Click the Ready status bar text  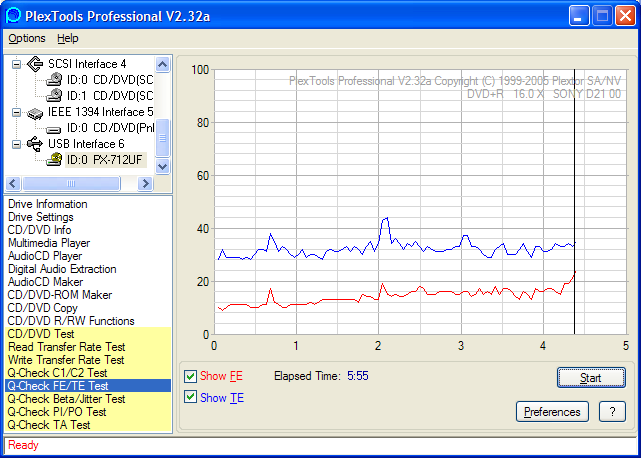23,445
